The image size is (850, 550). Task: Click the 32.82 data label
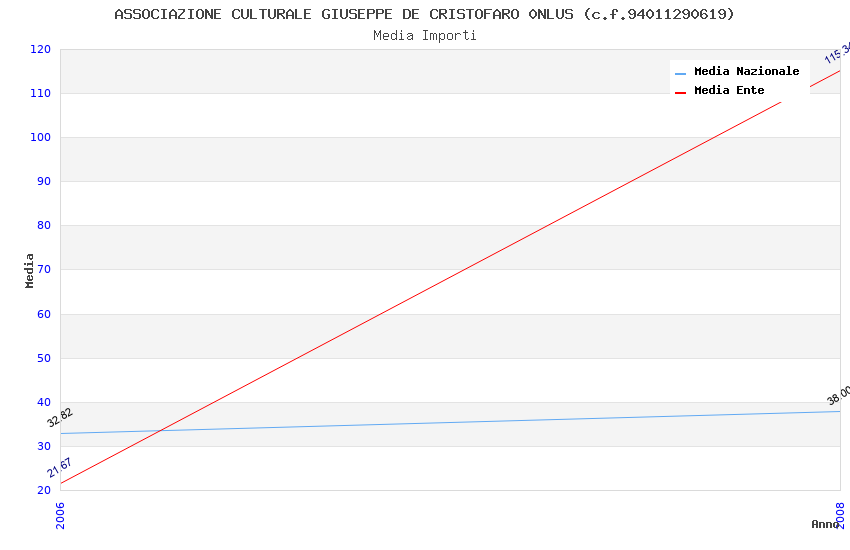(x=60, y=418)
